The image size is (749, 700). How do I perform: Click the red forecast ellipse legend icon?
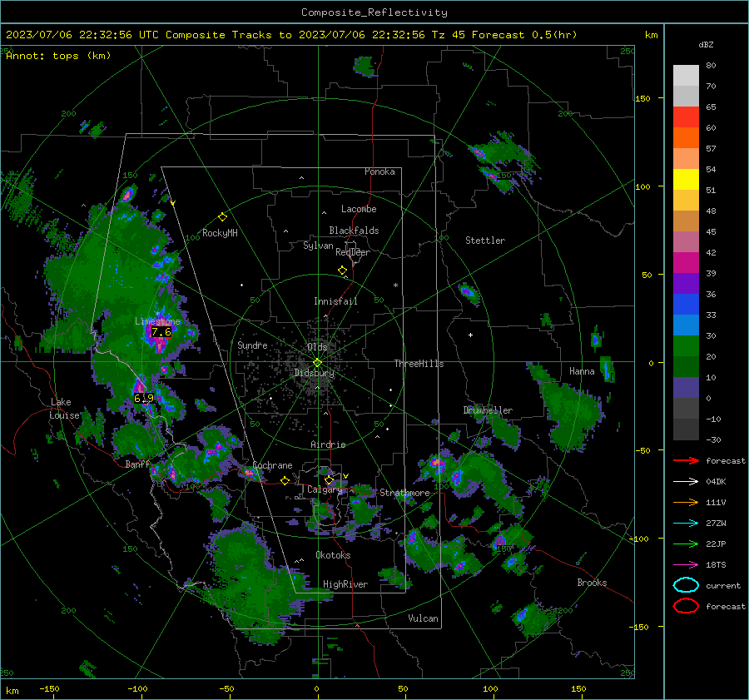tap(686, 606)
